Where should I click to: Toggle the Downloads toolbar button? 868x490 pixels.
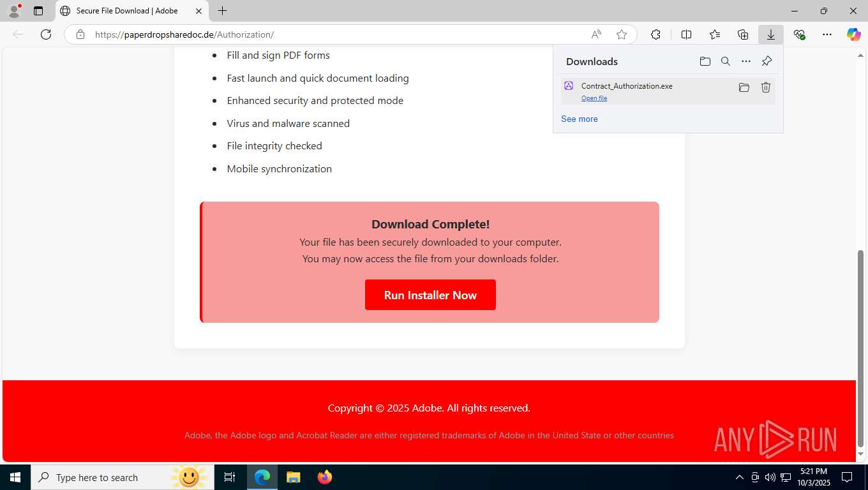pos(771,34)
